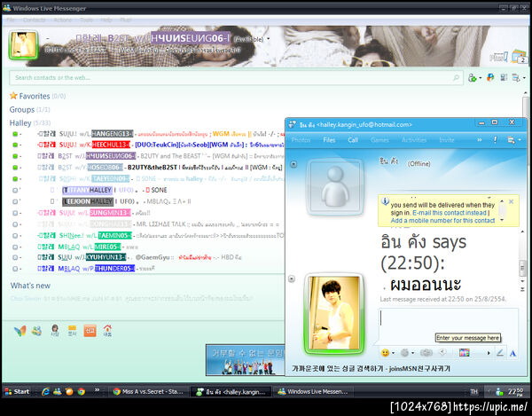Open the mail inbox icon showing 2
The width and height of the screenshot is (532, 416).
519,57
